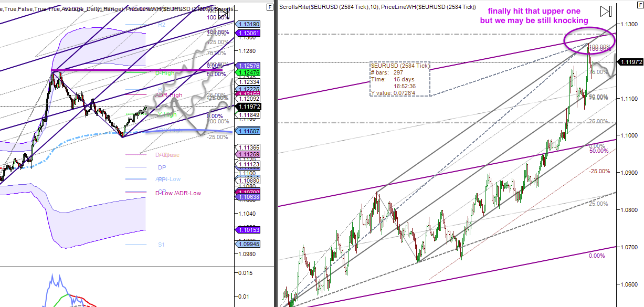This screenshot has width=644, height=307.
Task: Select the 1.09945 price marker
Action: pyautogui.click(x=248, y=244)
